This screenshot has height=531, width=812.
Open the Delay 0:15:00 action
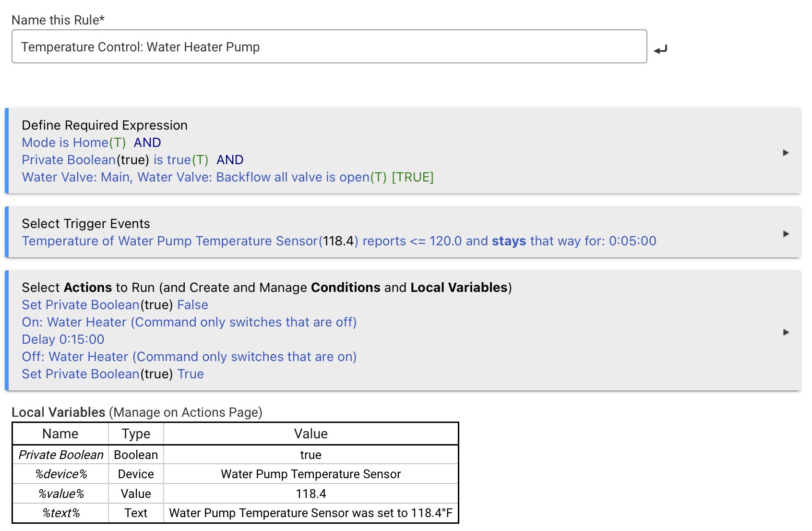63,339
